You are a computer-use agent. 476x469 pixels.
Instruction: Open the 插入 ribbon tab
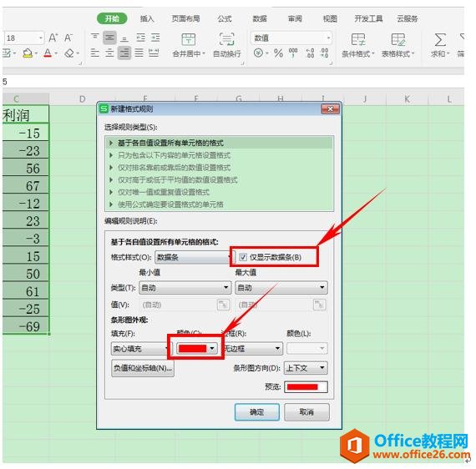pyautogui.click(x=147, y=19)
